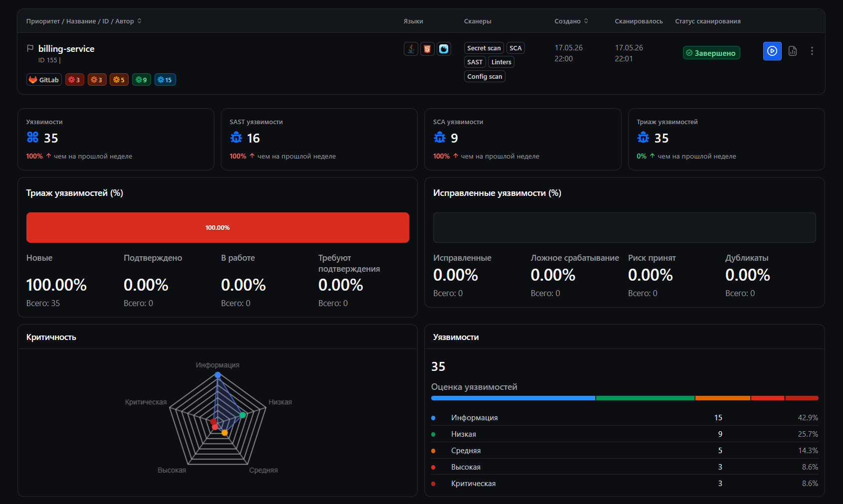Click the Linters scanner tag
The image size is (843, 504).
(501, 62)
